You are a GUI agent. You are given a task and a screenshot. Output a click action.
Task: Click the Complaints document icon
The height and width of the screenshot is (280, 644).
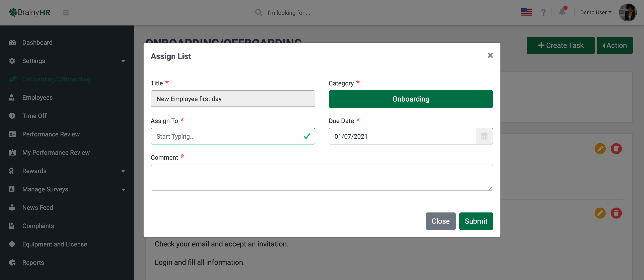(x=11, y=226)
